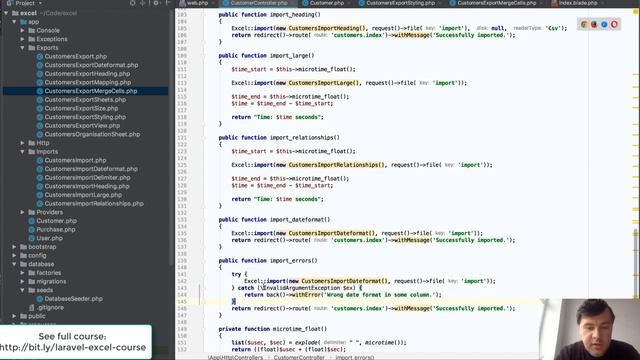Expand the migrations folder
This screenshot has height=360, width=640.
(x=22, y=282)
